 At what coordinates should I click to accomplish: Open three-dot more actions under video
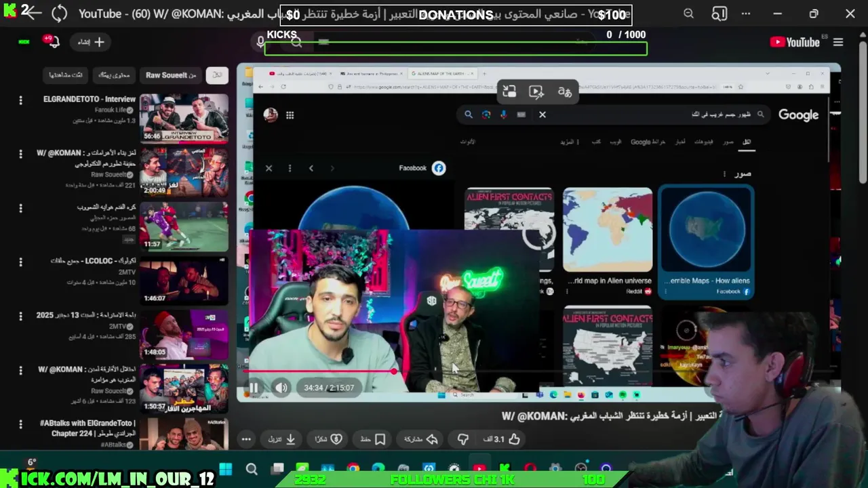pos(247,439)
